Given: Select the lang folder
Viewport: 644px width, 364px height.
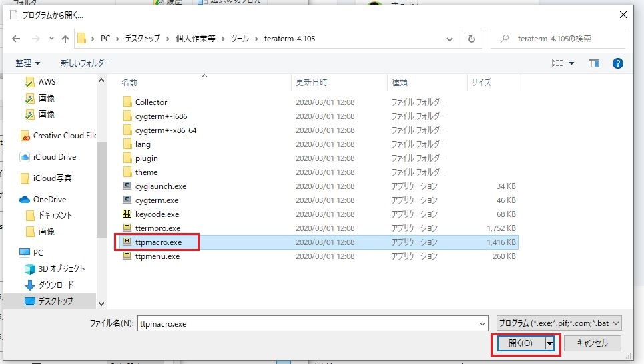Looking at the screenshot, I should [x=143, y=144].
